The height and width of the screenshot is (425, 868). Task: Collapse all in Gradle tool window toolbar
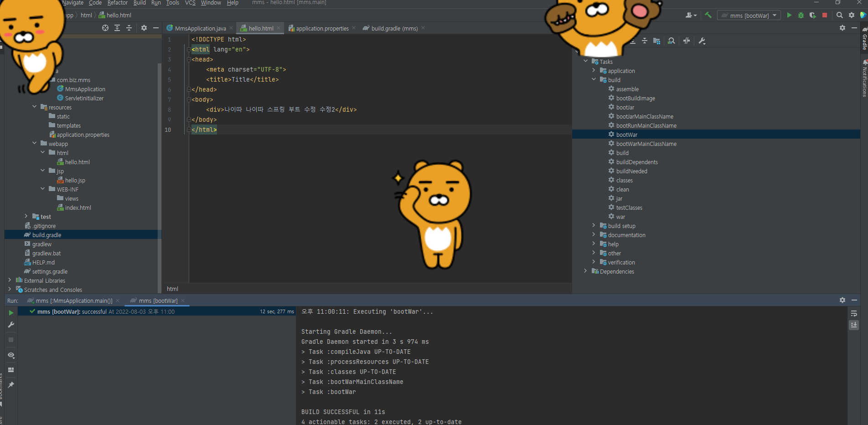coord(645,41)
